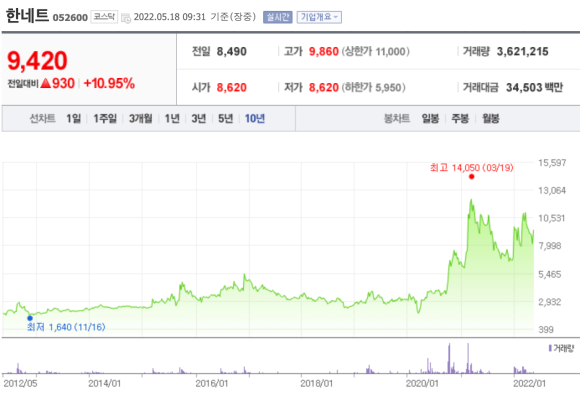Viewport: 580px width, 395px height.
Task: Select the 1주일 line chart period
Action: 105,119
